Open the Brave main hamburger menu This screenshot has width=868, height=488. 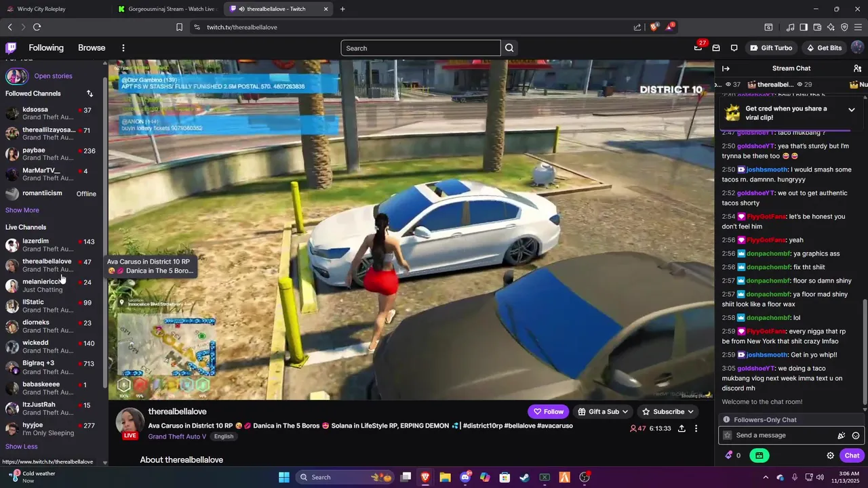click(x=858, y=27)
